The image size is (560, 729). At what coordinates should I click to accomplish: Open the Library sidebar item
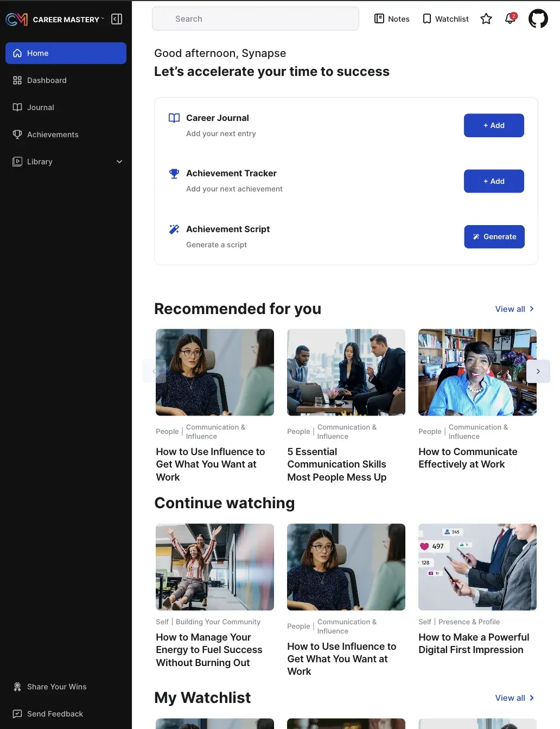click(66, 162)
